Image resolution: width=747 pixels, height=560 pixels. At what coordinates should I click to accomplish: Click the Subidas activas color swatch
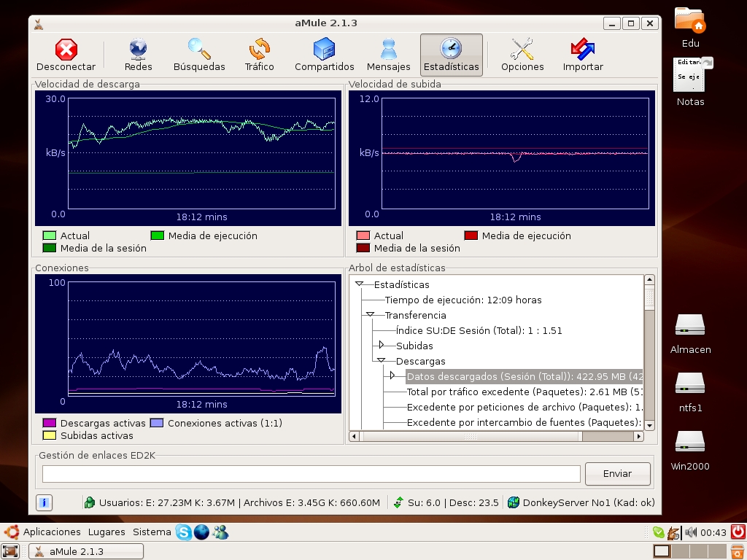click(50, 435)
